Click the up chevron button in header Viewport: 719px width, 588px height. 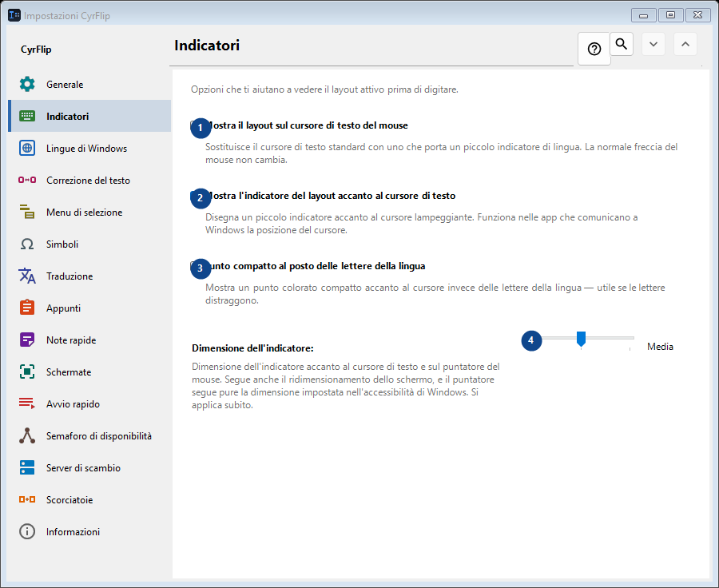(x=685, y=44)
